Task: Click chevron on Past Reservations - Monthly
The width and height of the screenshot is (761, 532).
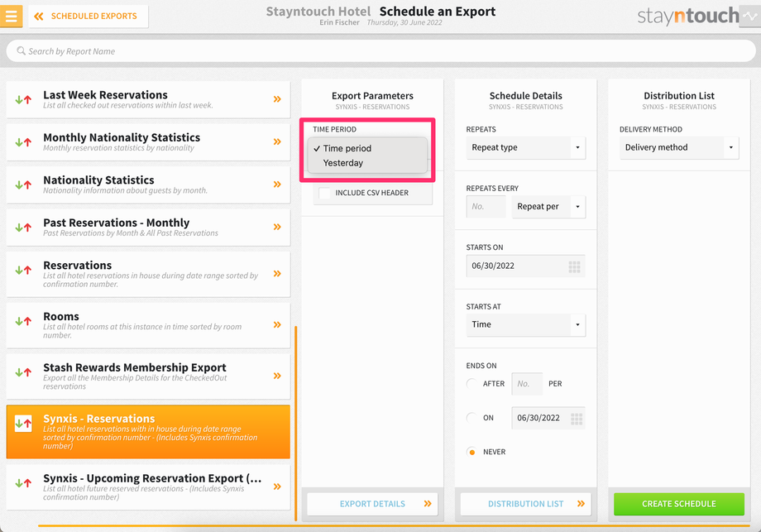Action: (277, 227)
